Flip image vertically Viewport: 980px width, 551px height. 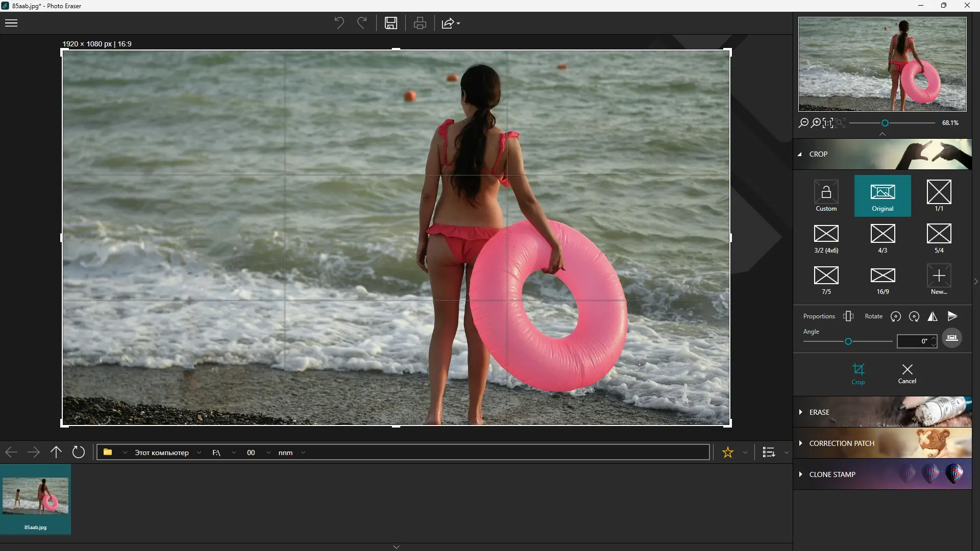[952, 316]
